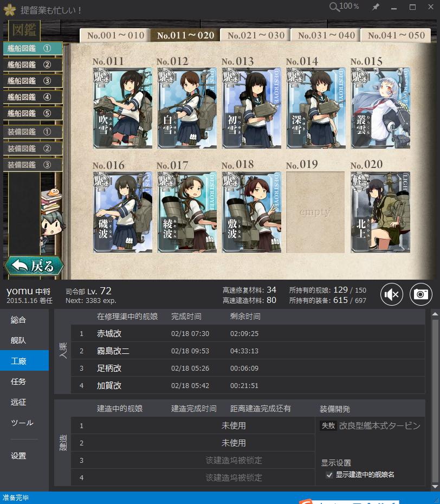Image resolution: width=440 pixels, height=504 pixels.
Task: Go to the No.041～050 tab
Action: pyautogui.click(x=396, y=35)
